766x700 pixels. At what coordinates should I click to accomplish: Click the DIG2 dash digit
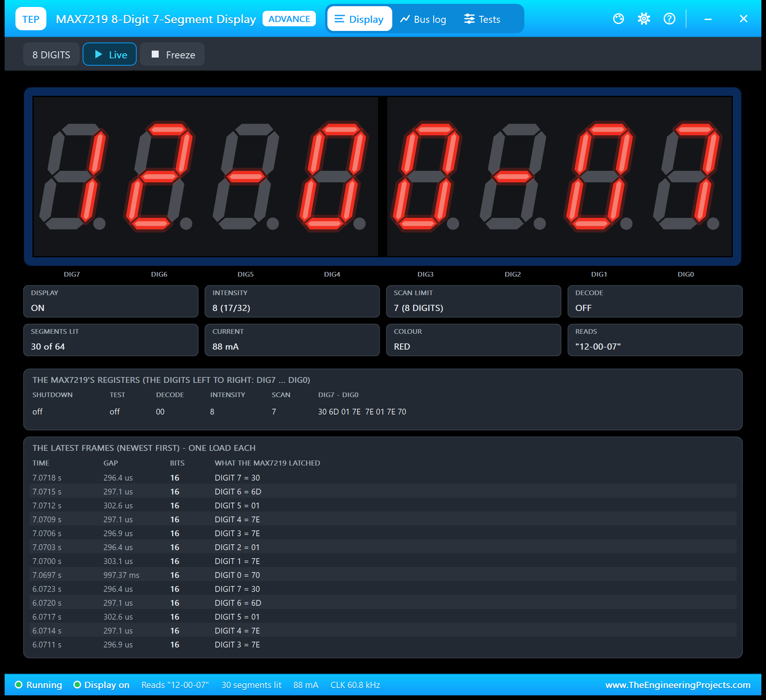513,177
